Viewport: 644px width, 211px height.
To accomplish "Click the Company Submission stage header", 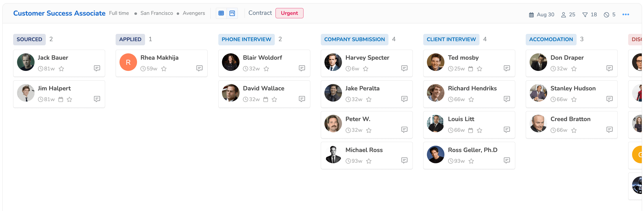I will coord(354,39).
